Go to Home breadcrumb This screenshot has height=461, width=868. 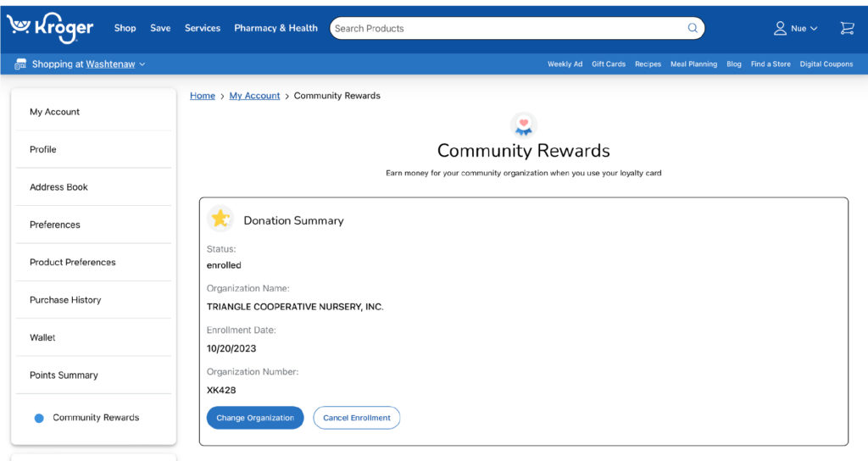click(203, 96)
